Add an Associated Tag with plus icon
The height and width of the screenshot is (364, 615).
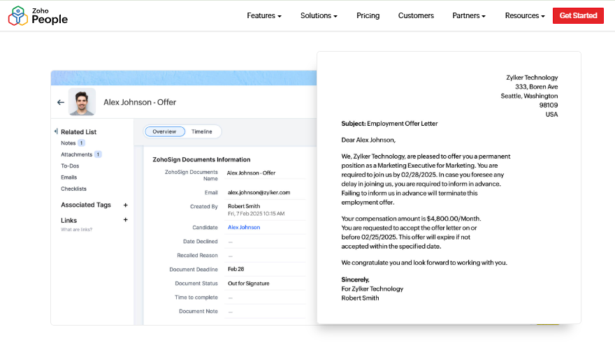tap(126, 205)
